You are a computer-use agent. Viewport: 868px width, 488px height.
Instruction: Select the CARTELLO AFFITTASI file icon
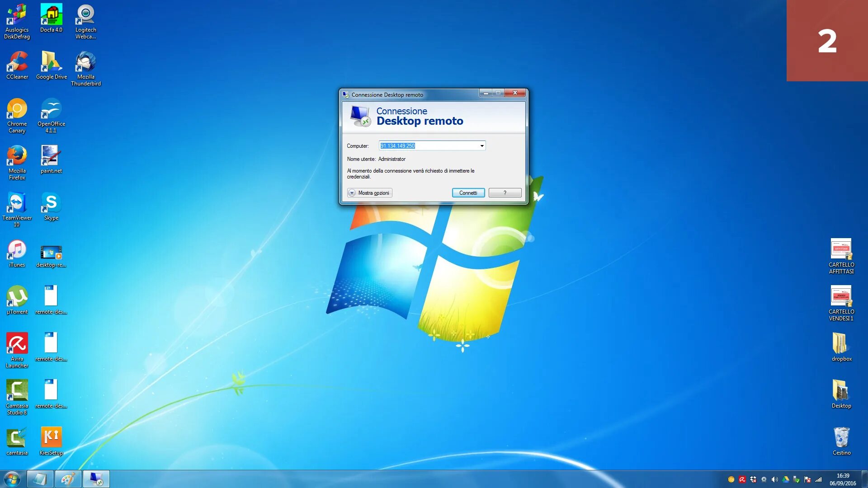coord(841,256)
